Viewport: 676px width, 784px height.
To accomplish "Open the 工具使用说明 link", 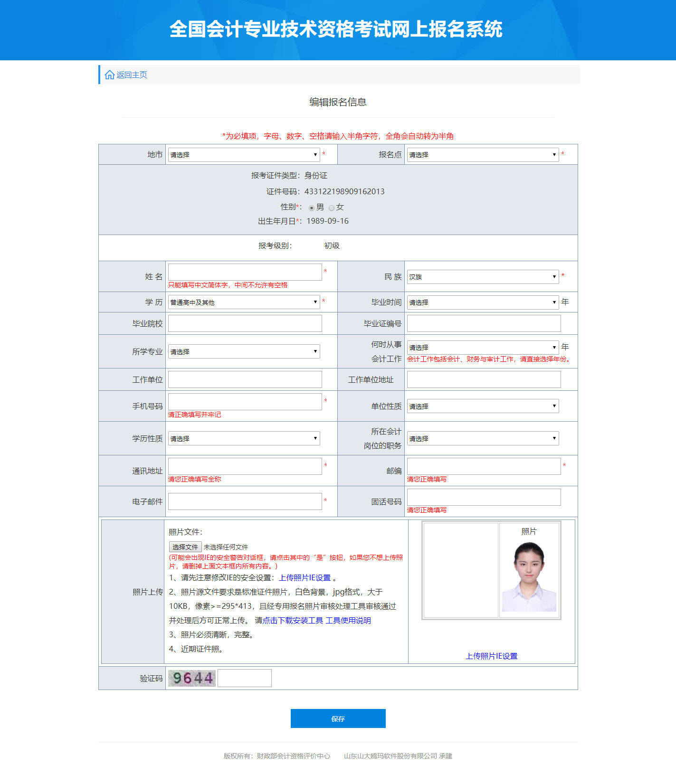I will pyautogui.click(x=348, y=621).
